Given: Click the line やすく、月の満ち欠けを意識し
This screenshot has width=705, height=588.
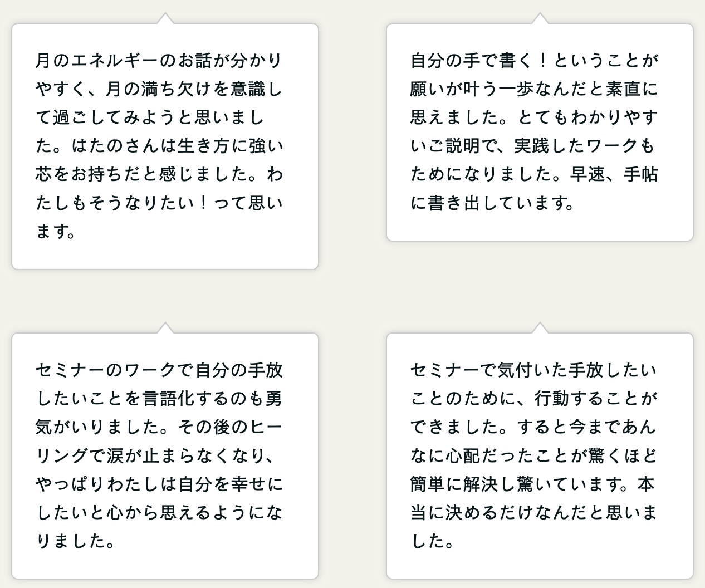Looking at the screenshot, I should pyautogui.click(x=159, y=89).
